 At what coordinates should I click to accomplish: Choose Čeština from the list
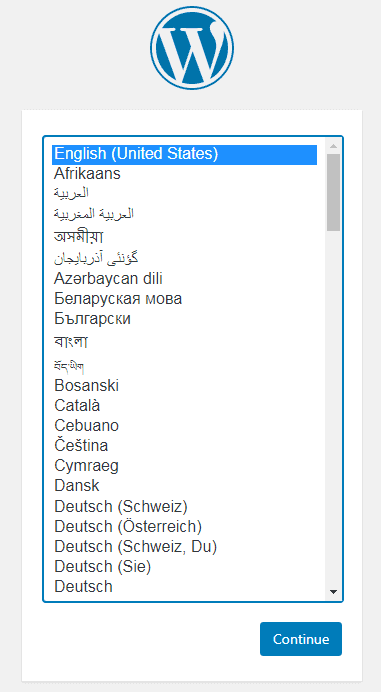click(x=185, y=445)
